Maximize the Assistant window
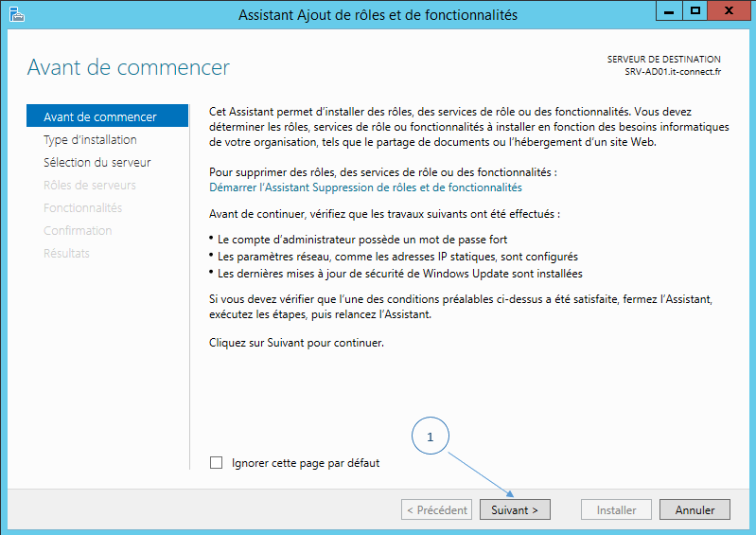756x535 pixels. point(695,11)
